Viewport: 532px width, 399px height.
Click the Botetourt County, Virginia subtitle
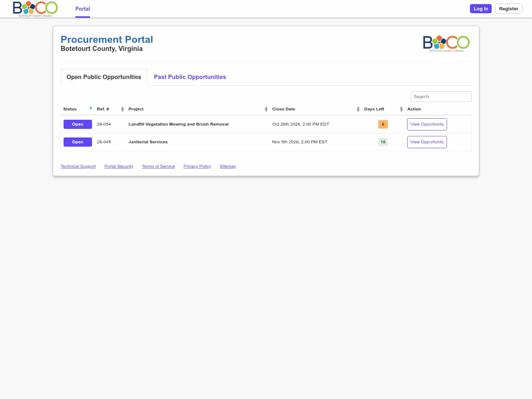[102, 49]
